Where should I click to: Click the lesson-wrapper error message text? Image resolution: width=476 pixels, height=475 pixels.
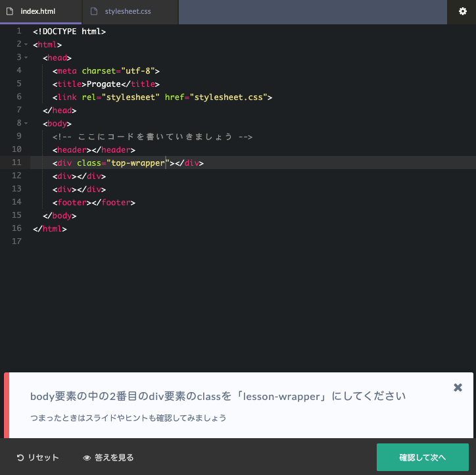tap(218, 396)
